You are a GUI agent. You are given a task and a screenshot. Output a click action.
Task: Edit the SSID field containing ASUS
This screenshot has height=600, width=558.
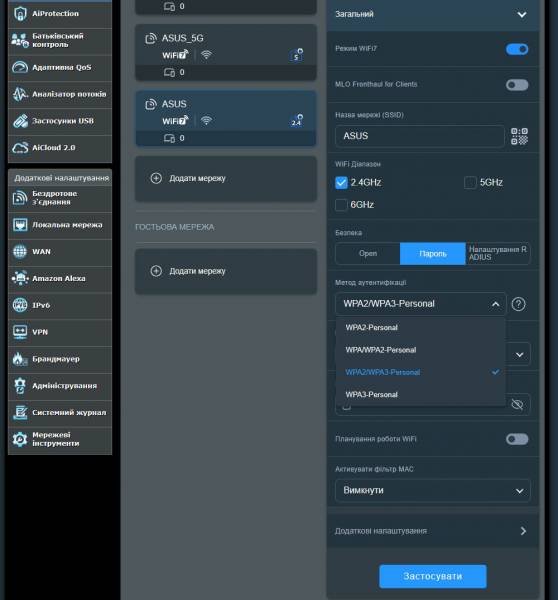point(419,136)
